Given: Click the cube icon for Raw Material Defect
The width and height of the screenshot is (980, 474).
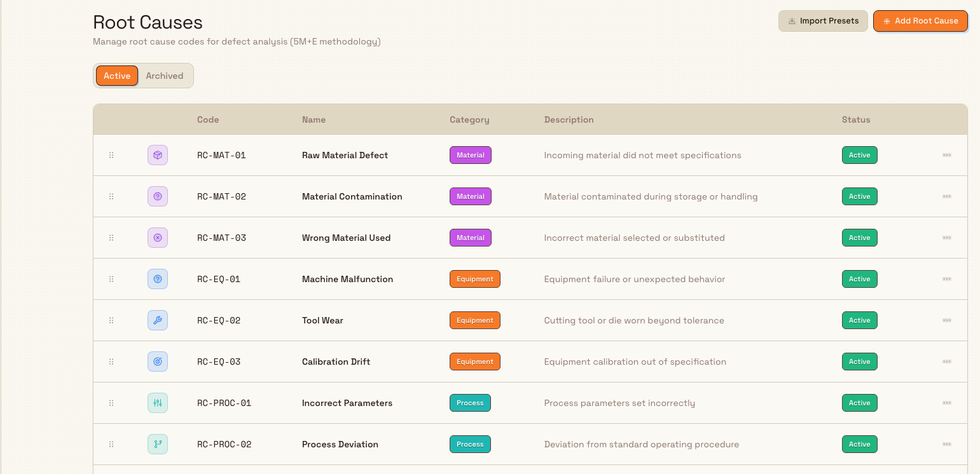Looking at the screenshot, I should pos(158,155).
